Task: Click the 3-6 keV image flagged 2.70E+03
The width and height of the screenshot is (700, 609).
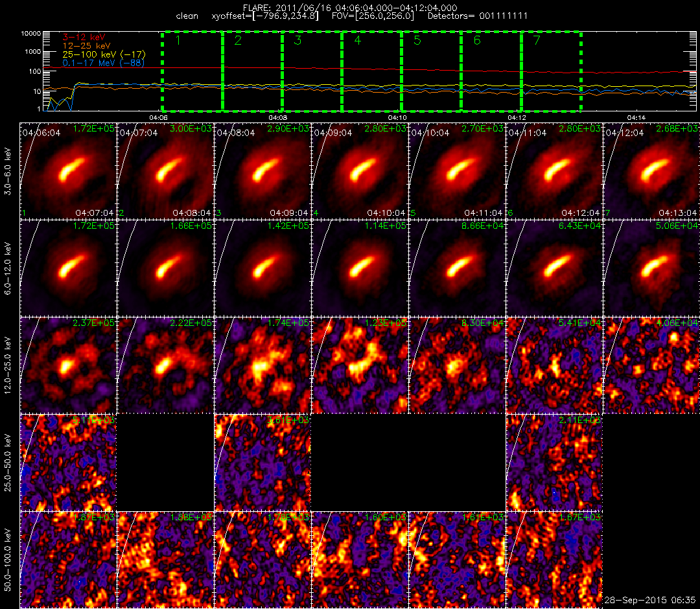Action: tap(457, 171)
